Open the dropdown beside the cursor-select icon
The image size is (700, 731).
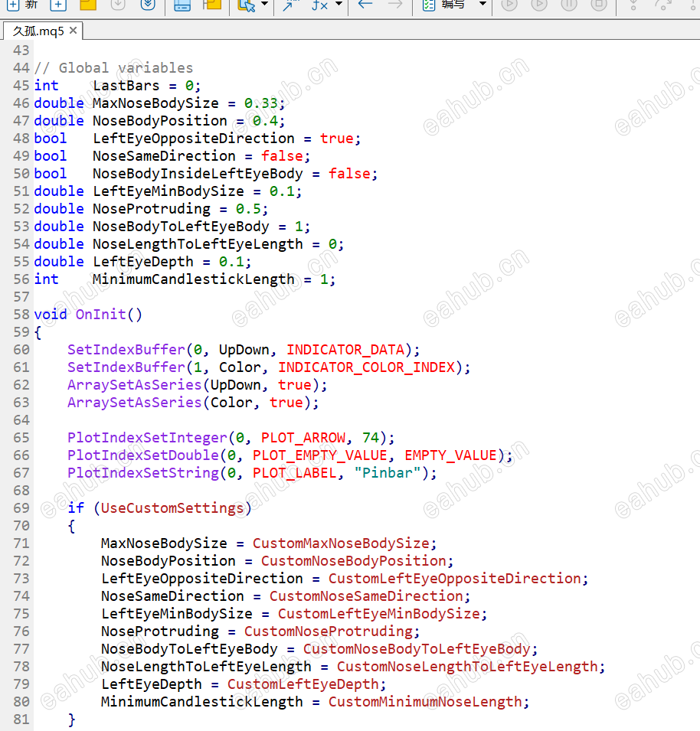(x=264, y=4)
